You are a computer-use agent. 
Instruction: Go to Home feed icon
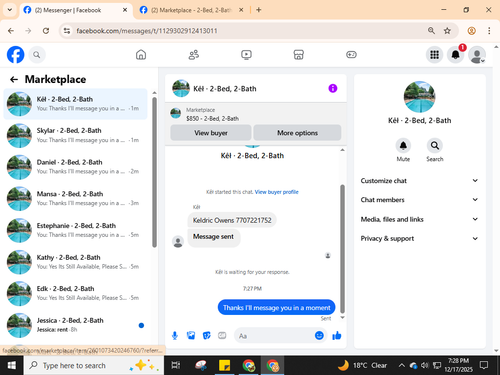click(141, 55)
